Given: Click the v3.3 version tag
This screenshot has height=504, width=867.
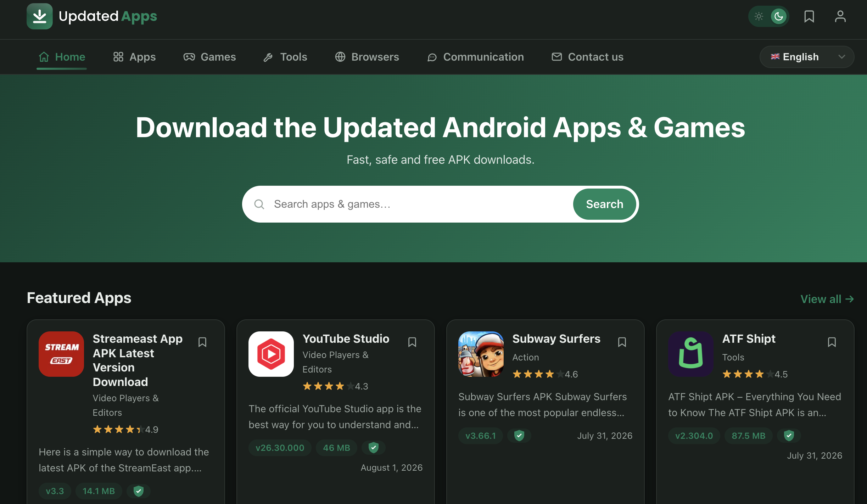Looking at the screenshot, I should click(55, 491).
